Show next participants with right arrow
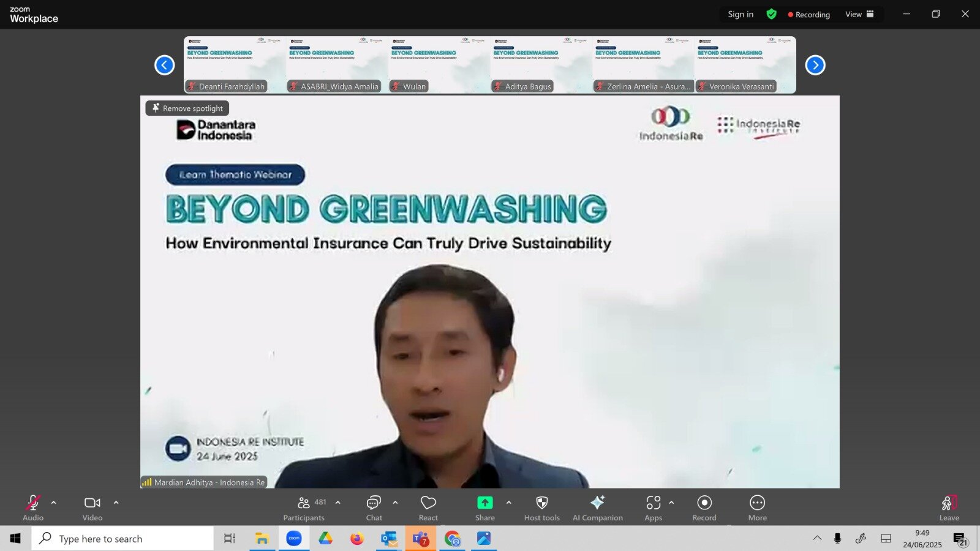 coord(815,65)
